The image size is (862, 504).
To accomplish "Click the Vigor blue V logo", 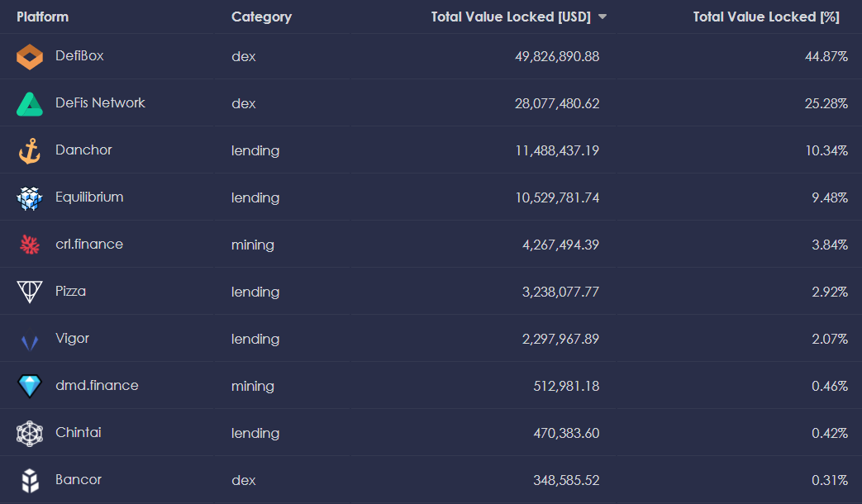I will point(30,342).
